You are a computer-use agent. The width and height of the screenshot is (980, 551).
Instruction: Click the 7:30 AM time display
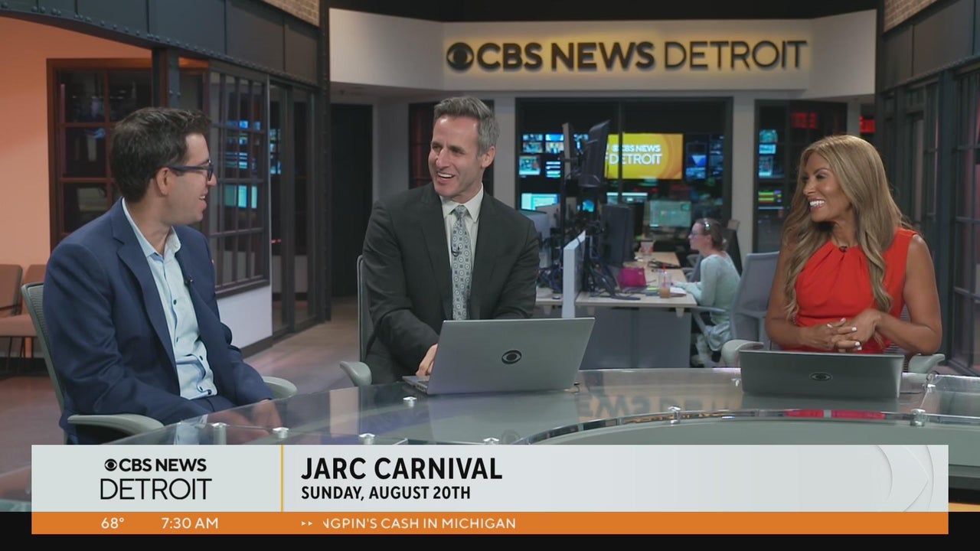click(189, 524)
